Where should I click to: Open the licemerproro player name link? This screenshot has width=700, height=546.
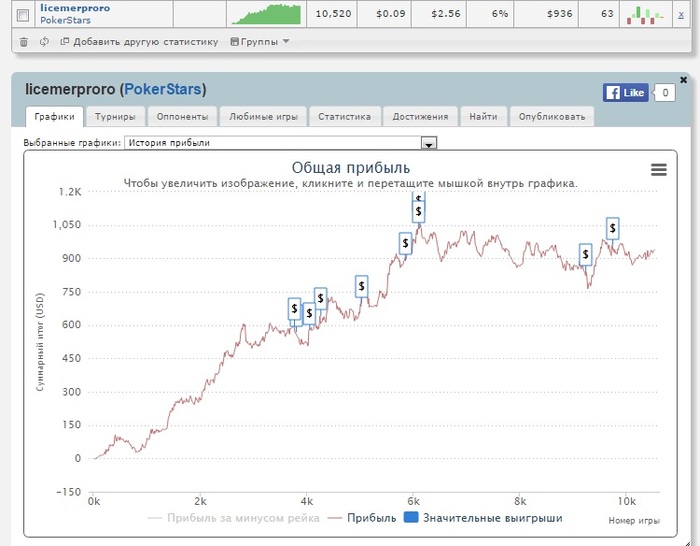tap(75, 8)
